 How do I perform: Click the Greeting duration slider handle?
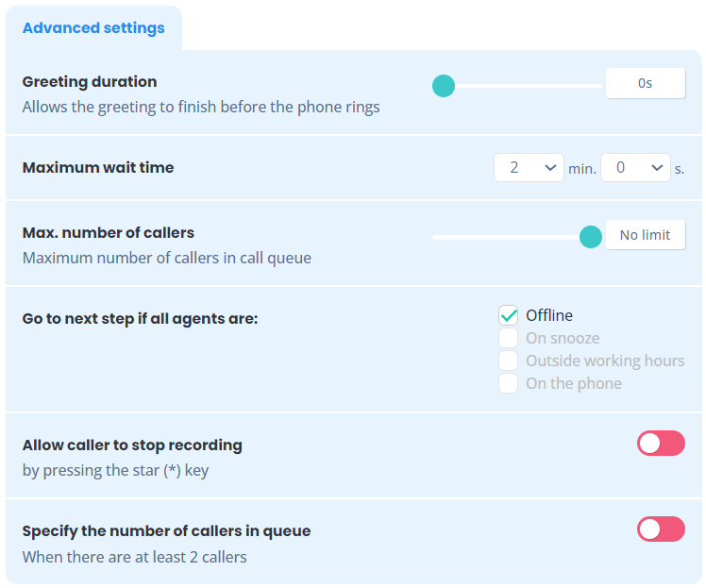pyautogui.click(x=444, y=86)
